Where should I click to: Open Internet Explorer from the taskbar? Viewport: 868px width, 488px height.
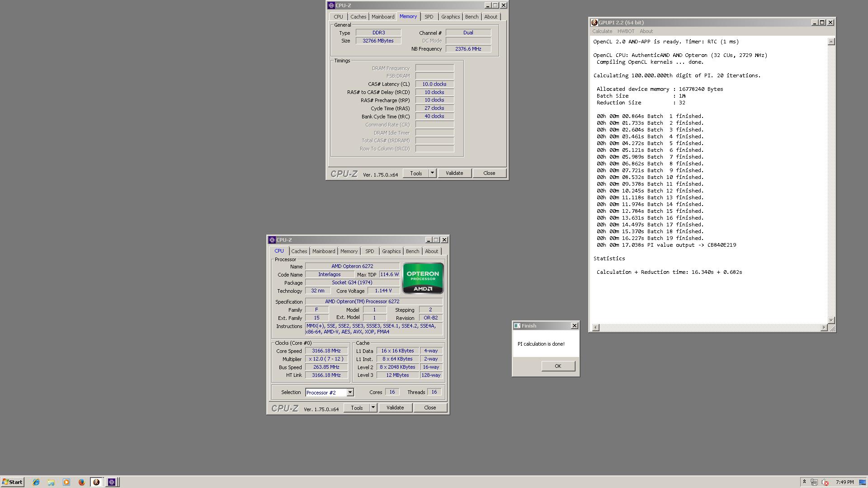pyautogui.click(x=36, y=482)
